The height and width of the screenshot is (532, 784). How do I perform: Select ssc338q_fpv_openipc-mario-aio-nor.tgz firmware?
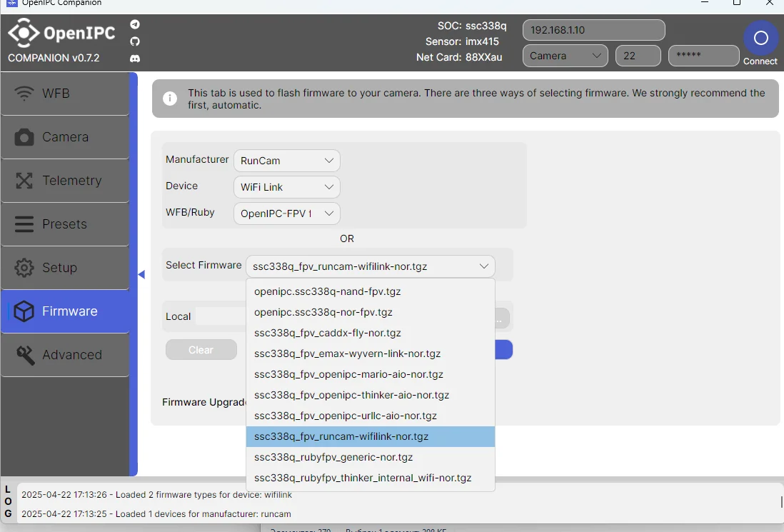[x=371, y=374]
